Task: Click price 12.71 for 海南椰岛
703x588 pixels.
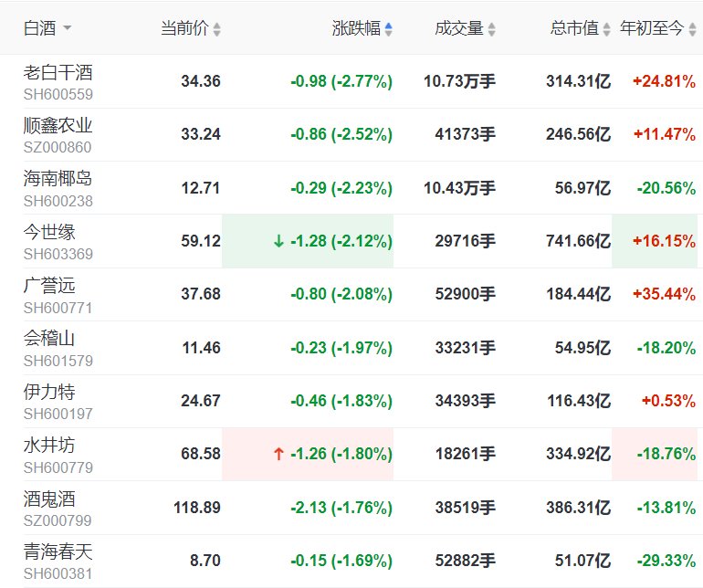Action: tap(201, 188)
